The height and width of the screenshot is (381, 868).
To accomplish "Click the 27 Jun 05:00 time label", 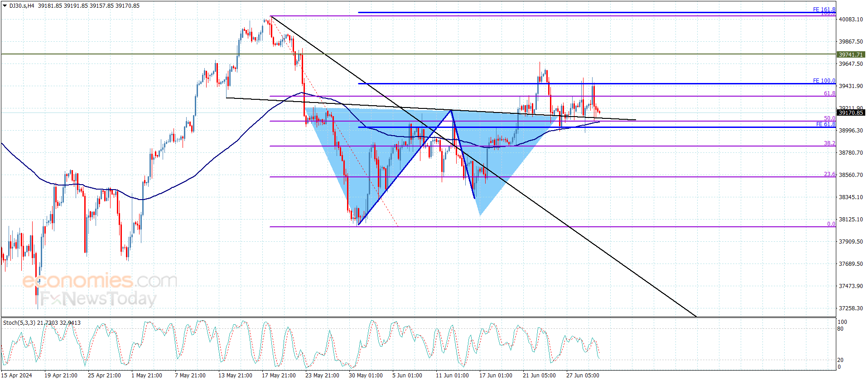I will click(x=583, y=375).
